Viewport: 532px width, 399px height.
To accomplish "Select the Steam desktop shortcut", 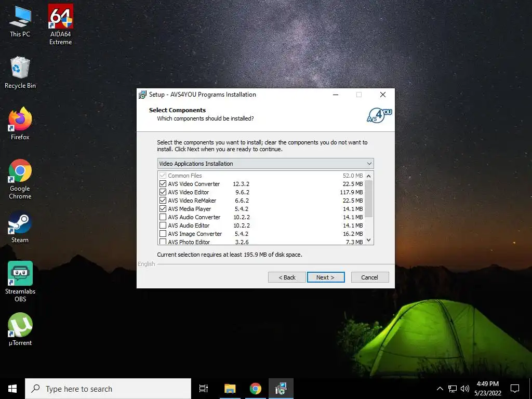I will pos(20,227).
